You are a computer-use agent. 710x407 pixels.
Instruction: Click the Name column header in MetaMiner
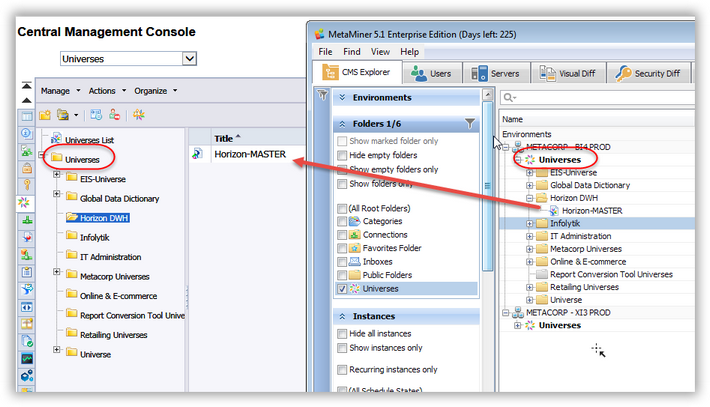coord(512,119)
